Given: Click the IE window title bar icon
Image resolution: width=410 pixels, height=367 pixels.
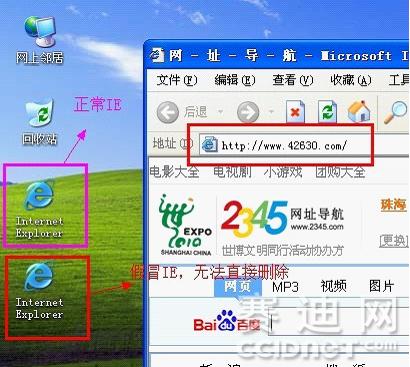Looking at the screenshot, I should coord(157,55).
